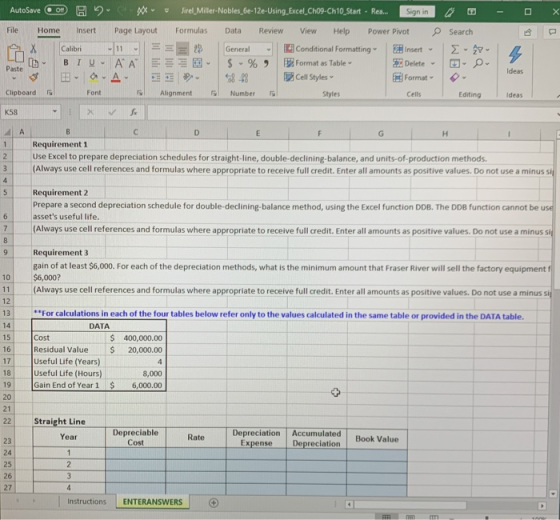Open the Instructions sheet tab
Screen dimensions: 560x520
click(x=87, y=501)
